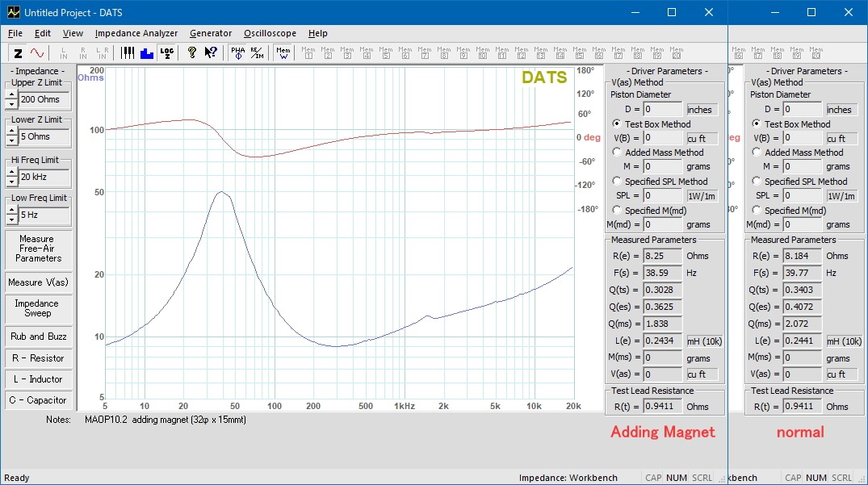The width and height of the screenshot is (868, 485).
Task: Click R(t) test lead resistance field, Adding Magnet window
Action: coord(663,407)
